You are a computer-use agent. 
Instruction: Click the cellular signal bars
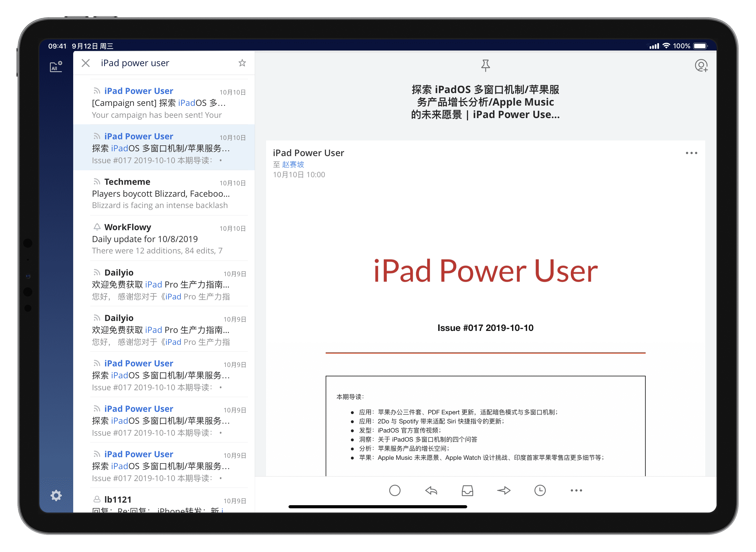654,46
